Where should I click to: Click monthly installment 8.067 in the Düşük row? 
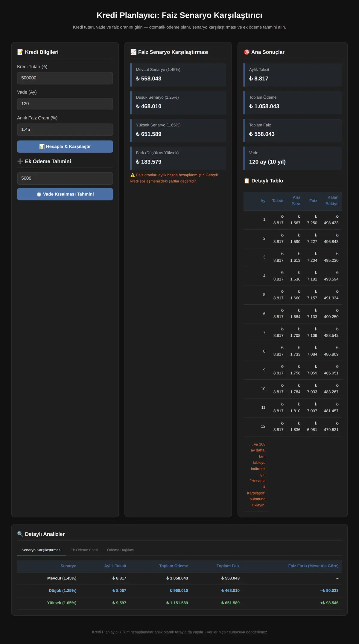(x=119, y=590)
